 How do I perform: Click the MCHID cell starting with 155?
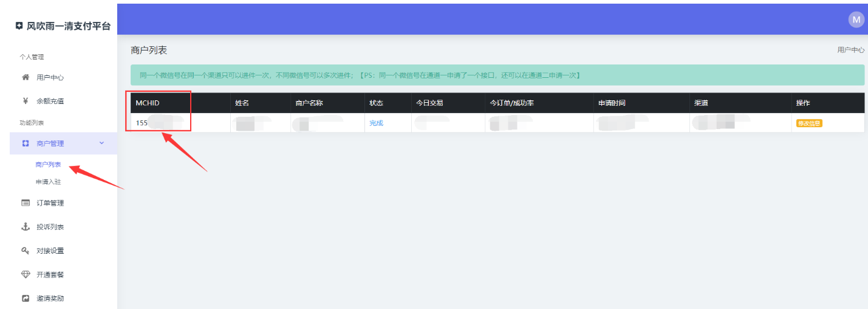coord(142,123)
